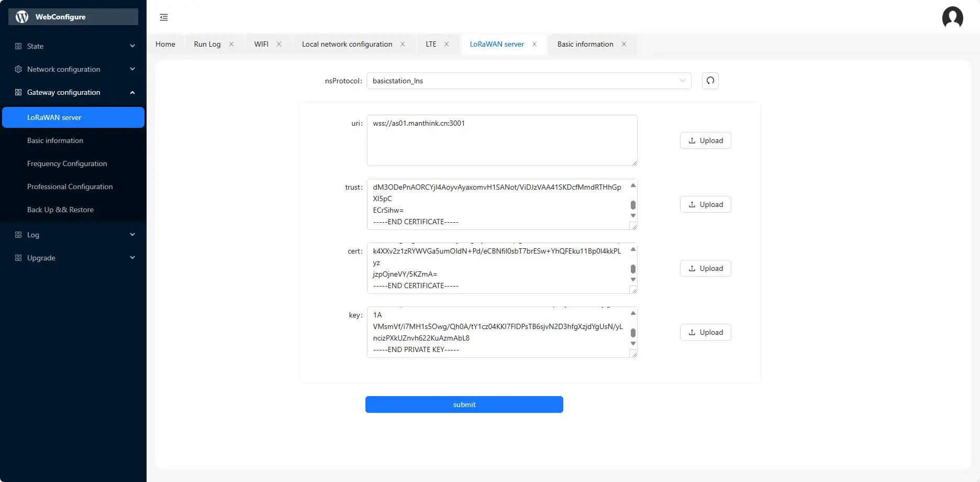Submit the LoRaWAN server settings
Image resolution: width=980 pixels, height=482 pixels.
click(x=464, y=404)
